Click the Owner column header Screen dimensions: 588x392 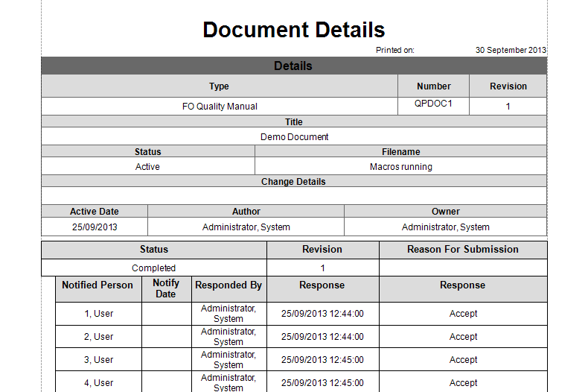click(x=446, y=212)
